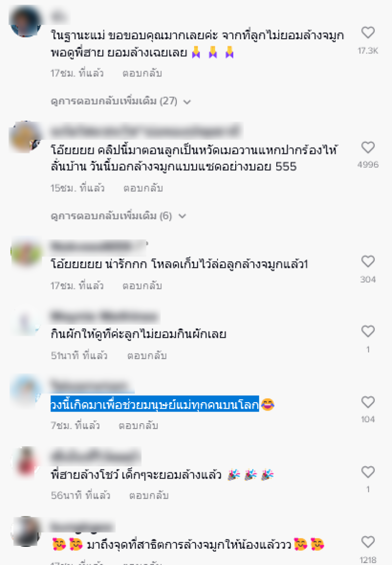Click the highlighted blue comment text
This screenshot has height=565, width=392.
tap(155, 405)
